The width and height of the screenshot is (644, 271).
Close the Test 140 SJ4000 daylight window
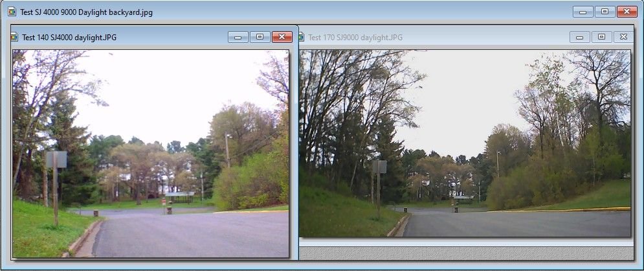pos(282,37)
